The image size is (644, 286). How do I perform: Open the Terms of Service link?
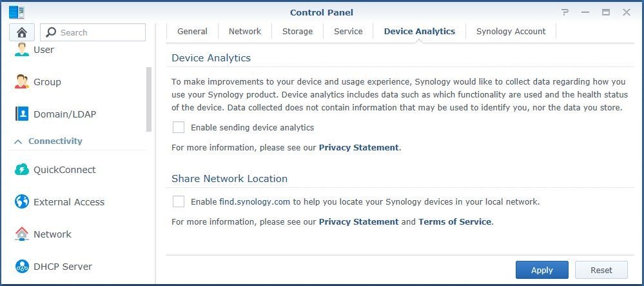click(x=454, y=221)
